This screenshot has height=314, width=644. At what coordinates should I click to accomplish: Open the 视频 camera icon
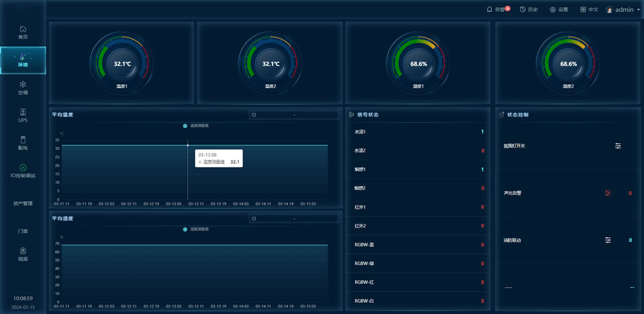click(x=23, y=251)
